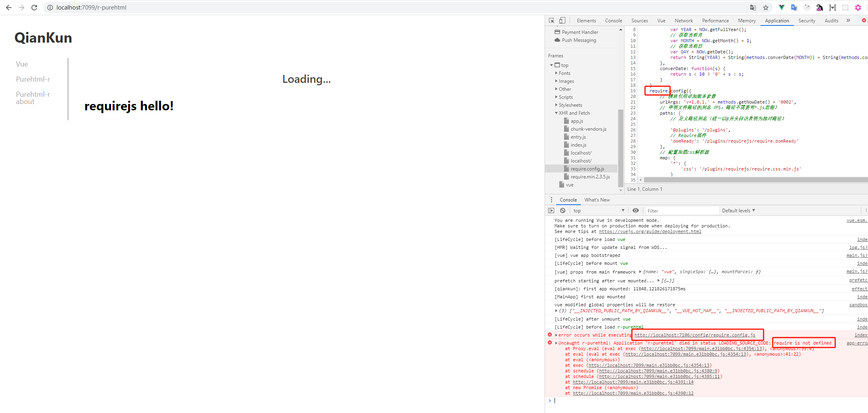Switch to the Elements tab
The image size is (868, 413).
pyautogui.click(x=586, y=21)
